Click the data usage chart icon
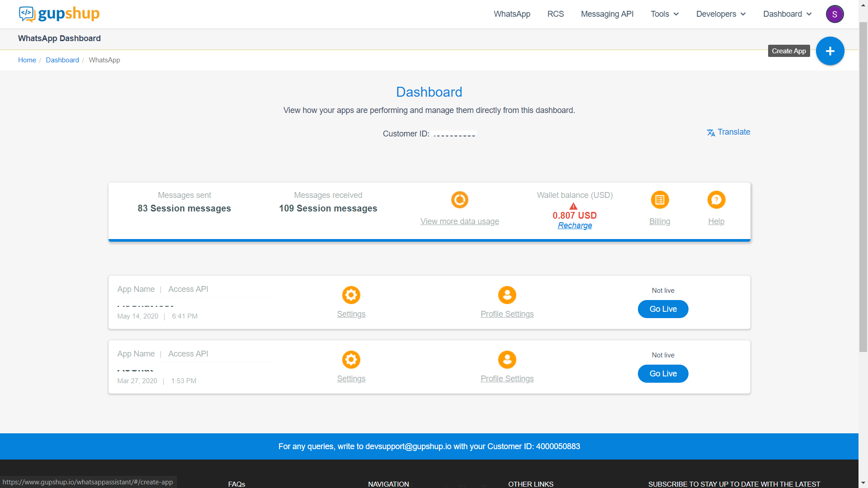The width and height of the screenshot is (868, 488). coord(460,200)
